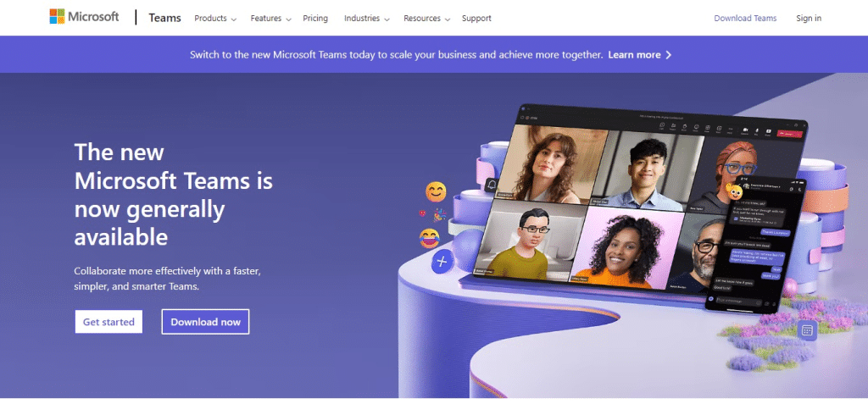Viewport: 868px width, 404px height.
Task: Click the Get started button
Action: 108,322
